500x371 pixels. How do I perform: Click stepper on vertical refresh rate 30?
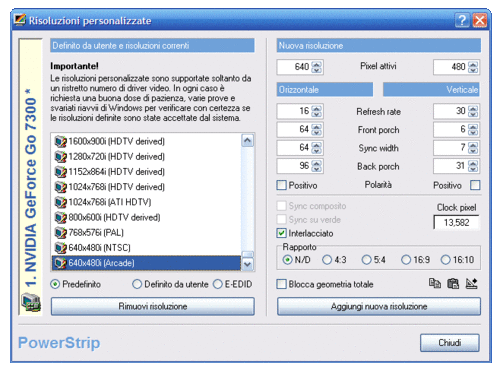(x=473, y=111)
